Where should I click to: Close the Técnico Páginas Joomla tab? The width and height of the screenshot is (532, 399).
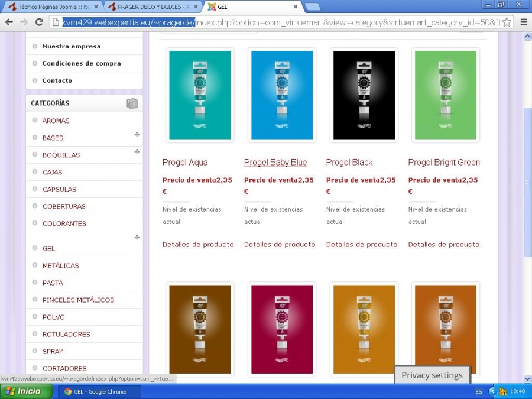coord(96,7)
